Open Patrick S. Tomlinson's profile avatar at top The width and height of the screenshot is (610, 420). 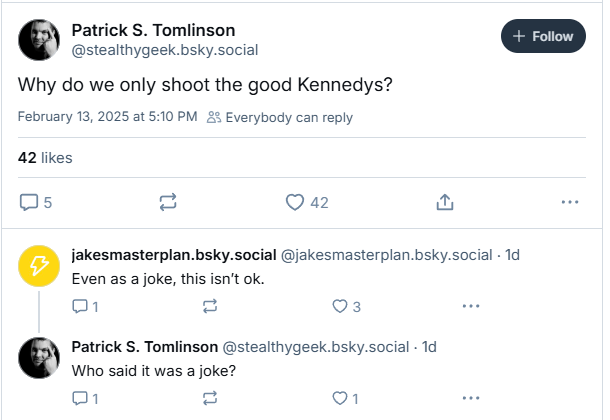[39, 40]
